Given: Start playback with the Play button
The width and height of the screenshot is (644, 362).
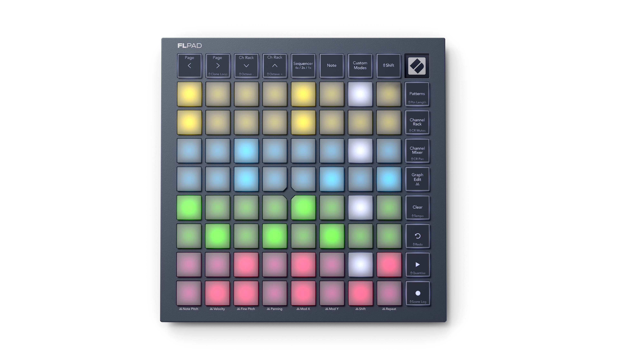Looking at the screenshot, I should tap(417, 265).
